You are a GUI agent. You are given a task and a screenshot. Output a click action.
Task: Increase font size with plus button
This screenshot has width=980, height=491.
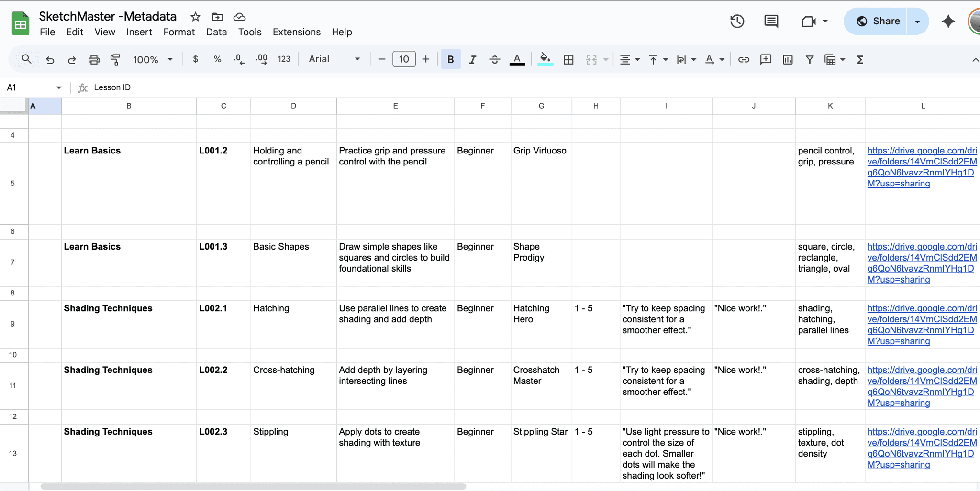(x=426, y=59)
